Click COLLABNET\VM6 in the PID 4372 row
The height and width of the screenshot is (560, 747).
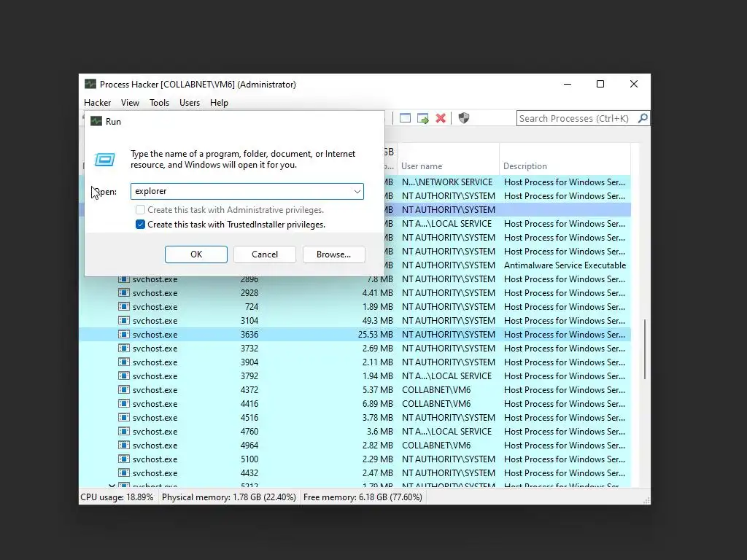(436, 389)
